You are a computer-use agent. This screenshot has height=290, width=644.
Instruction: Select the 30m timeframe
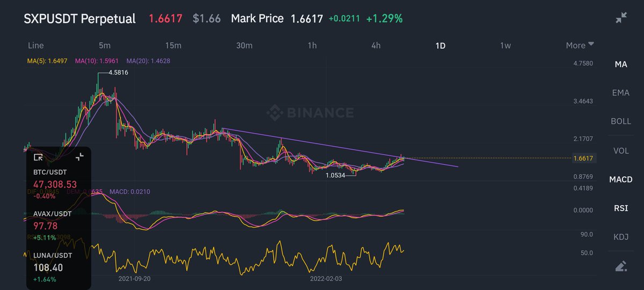244,46
